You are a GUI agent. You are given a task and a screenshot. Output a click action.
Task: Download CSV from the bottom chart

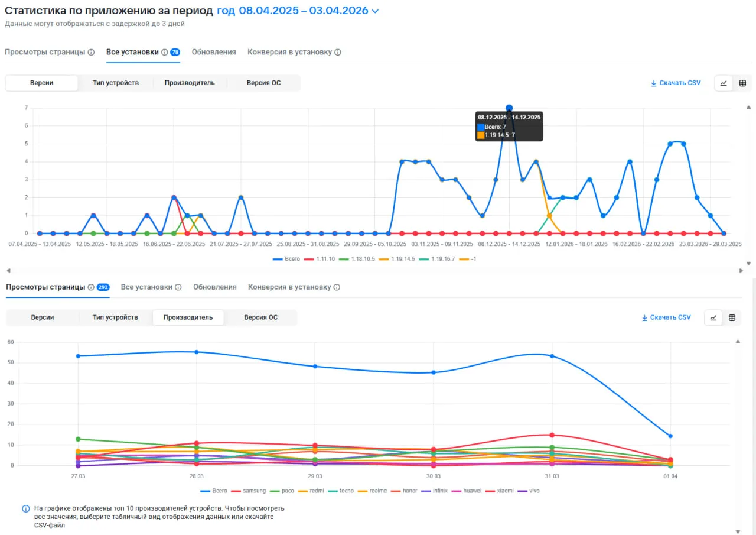(x=666, y=317)
